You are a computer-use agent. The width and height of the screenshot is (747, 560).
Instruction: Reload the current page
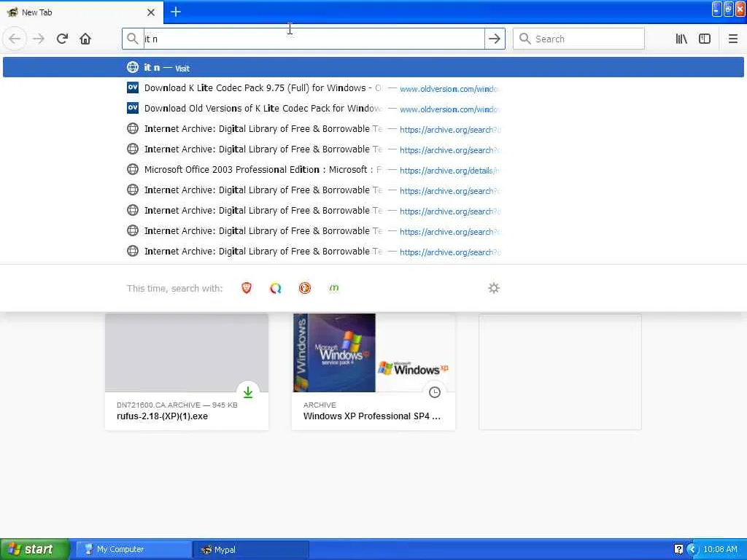click(62, 39)
